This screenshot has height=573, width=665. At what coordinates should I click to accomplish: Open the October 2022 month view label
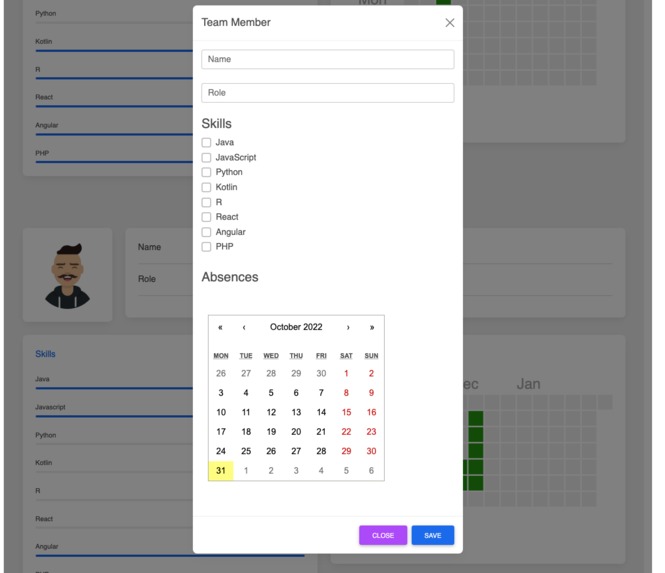pyautogui.click(x=296, y=327)
